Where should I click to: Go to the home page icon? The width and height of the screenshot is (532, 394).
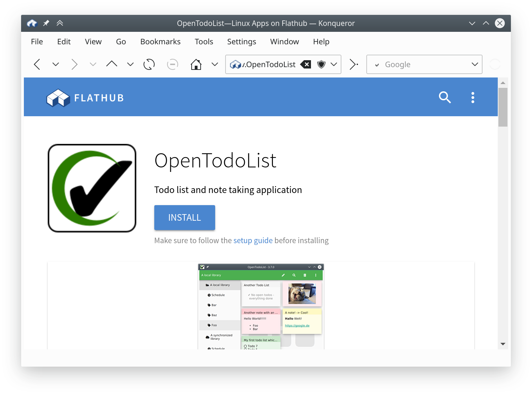pos(196,64)
